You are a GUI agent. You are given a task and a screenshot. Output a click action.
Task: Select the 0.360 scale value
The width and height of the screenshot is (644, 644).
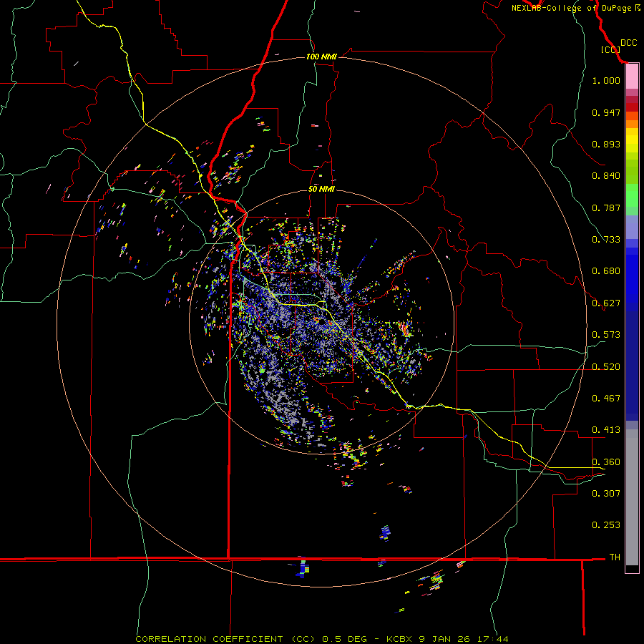coord(606,462)
